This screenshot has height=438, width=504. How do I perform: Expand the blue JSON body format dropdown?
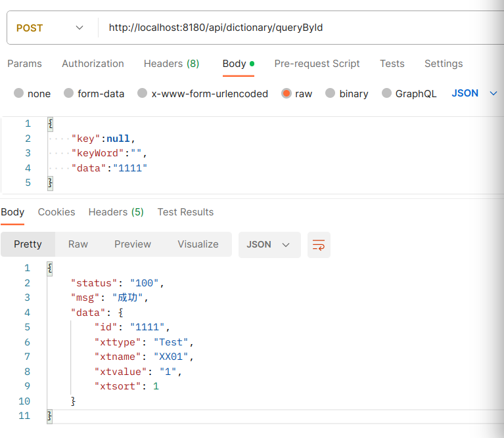pyautogui.click(x=474, y=93)
